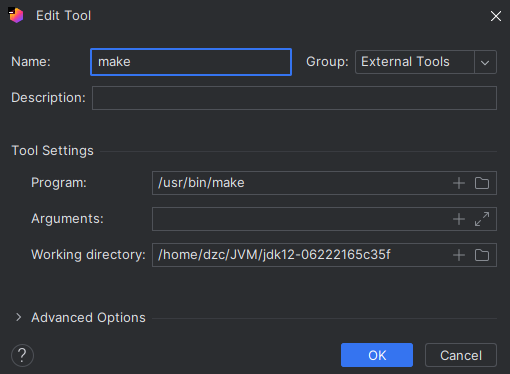Screen dimensions: 510x374
Task: Dismiss dialog with Cancel button
Action: tap(461, 355)
